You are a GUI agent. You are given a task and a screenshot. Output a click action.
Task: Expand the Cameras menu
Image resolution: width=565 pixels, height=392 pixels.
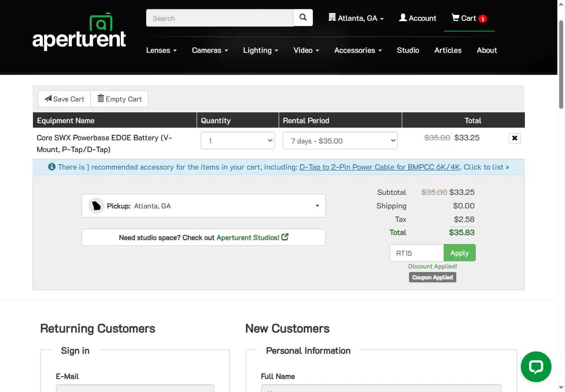click(210, 50)
